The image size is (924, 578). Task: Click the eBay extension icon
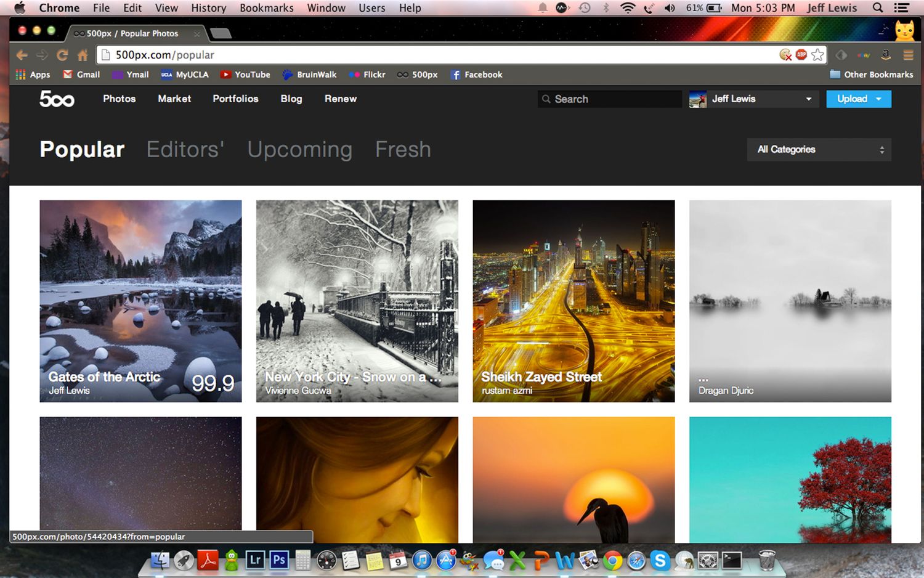[864, 55]
